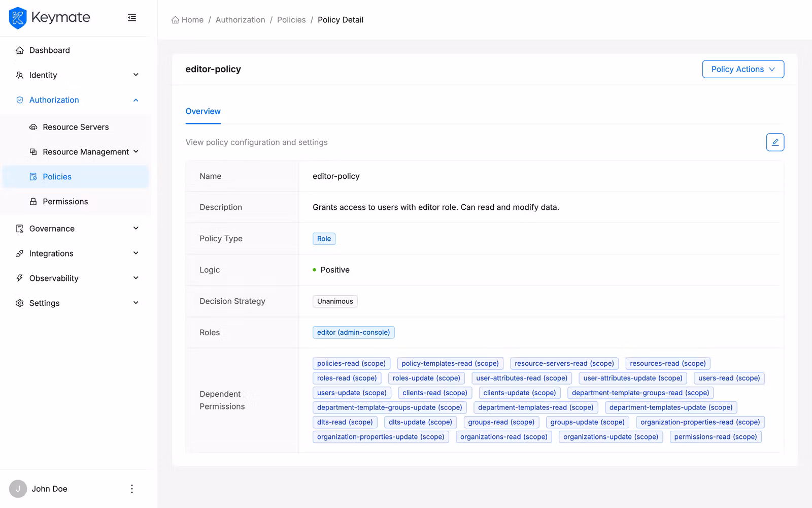
Task: Click the editor (admin-console) role link
Action: [x=353, y=332]
